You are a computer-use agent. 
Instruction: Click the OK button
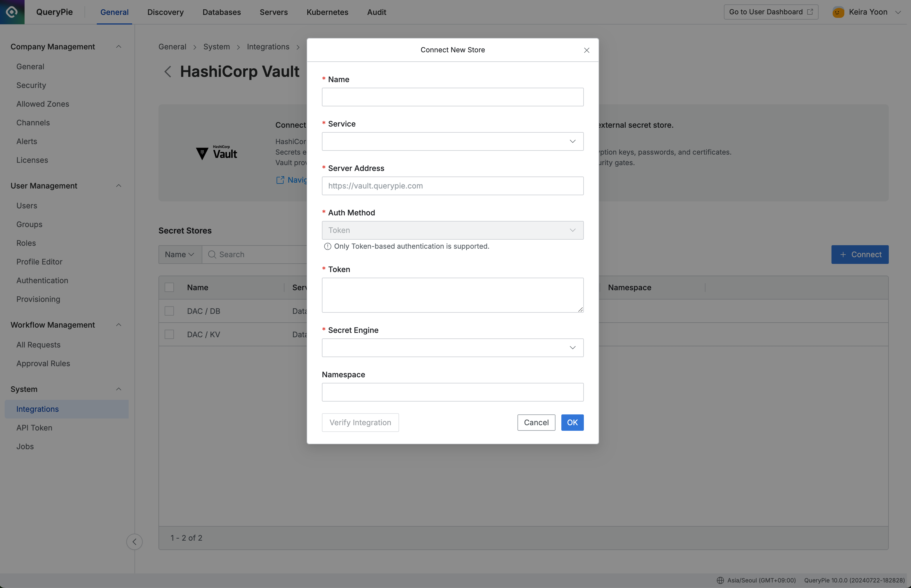coord(572,422)
